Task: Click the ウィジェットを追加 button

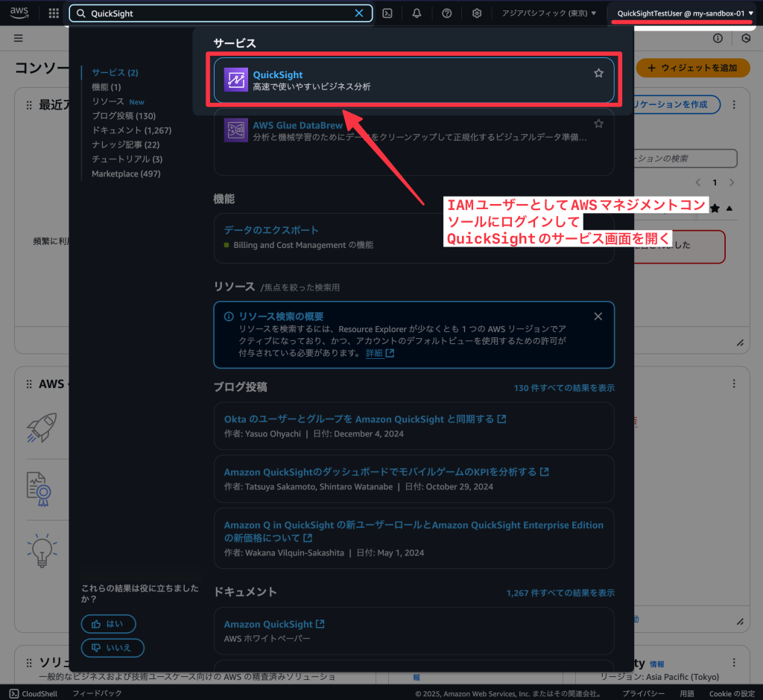Action: tap(693, 68)
